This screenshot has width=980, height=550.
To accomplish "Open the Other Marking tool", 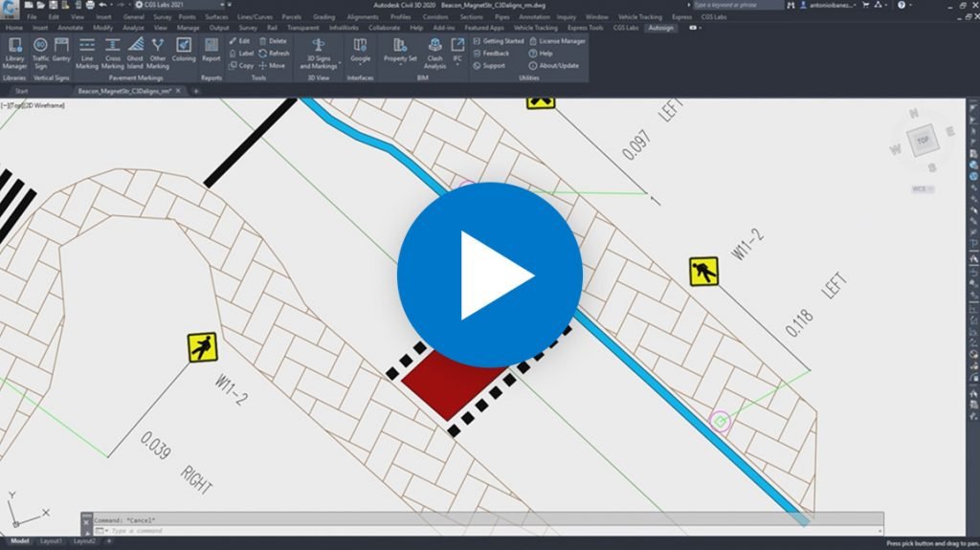I will pyautogui.click(x=158, y=54).
